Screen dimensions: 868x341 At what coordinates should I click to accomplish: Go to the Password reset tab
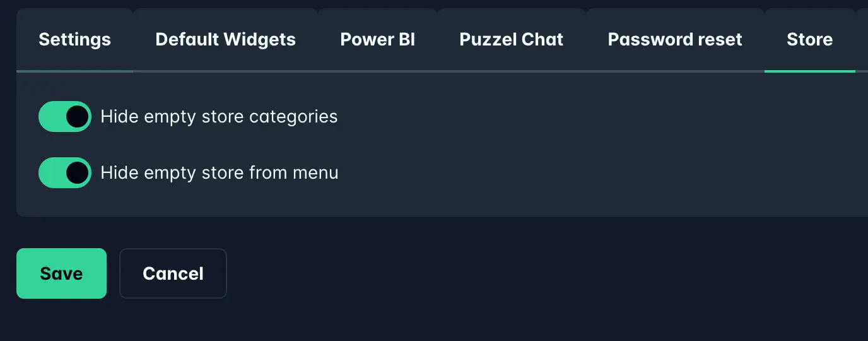(675, 40)
